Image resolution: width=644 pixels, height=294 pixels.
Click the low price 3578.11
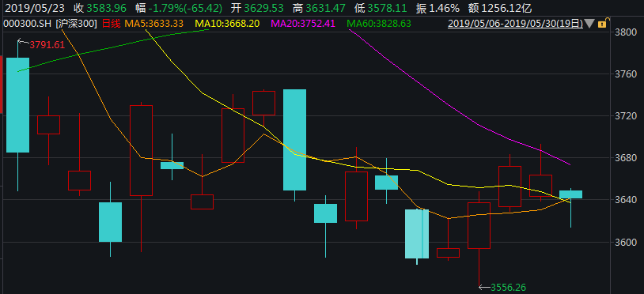(388, 7)
